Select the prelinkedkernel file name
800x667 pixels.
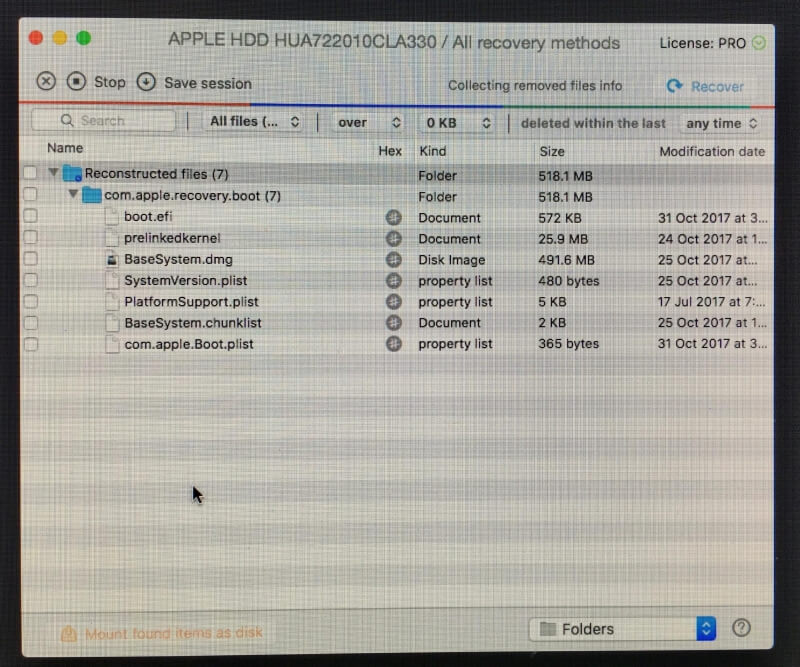pos(172,238)
